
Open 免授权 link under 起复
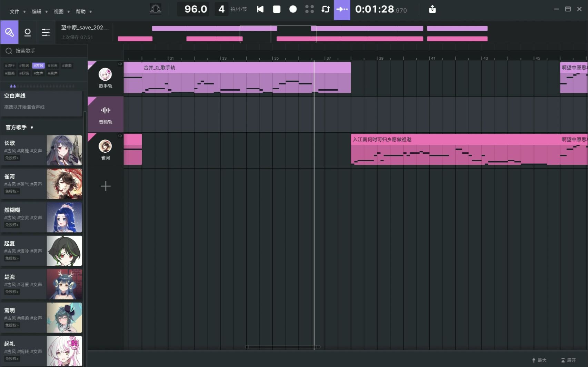(x=12, y=258)
